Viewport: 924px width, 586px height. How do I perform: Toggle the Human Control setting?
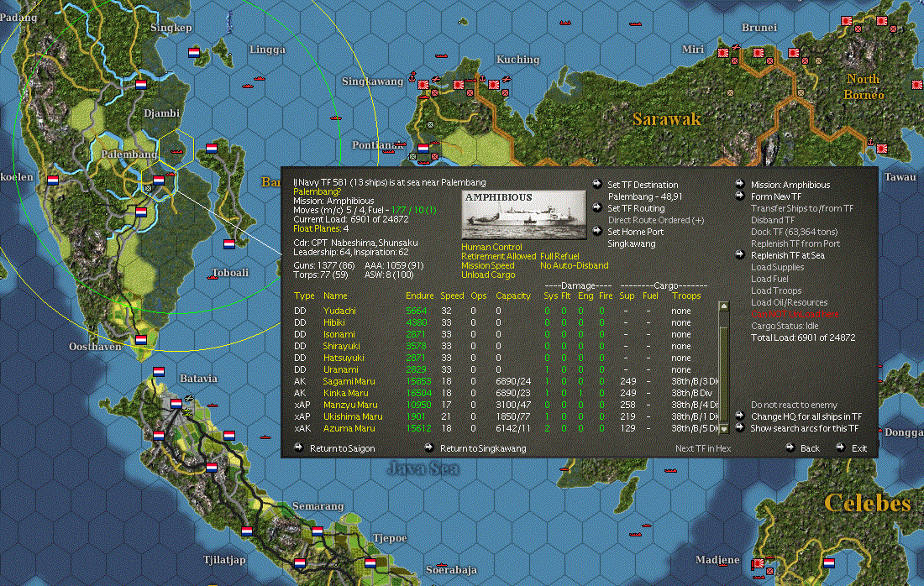[x=491, y=247]
